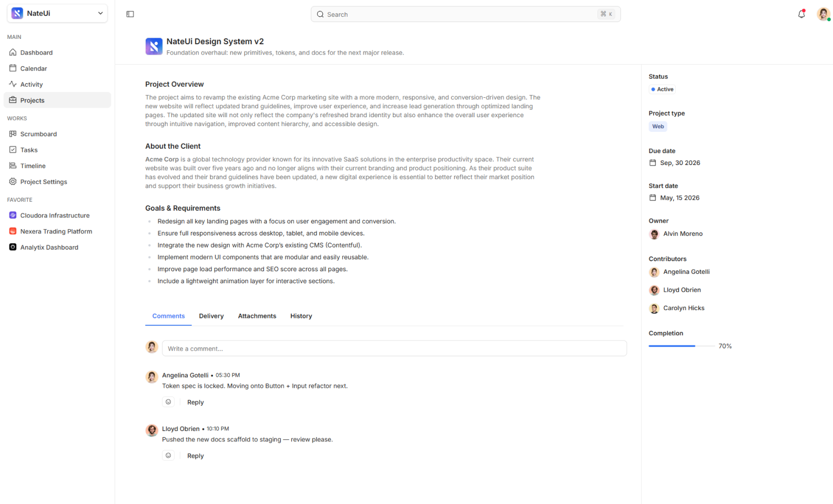This screenshot has height=504, width=833.
Task: Click the Calendar icon in sidebar
Action: click(13, 68)
